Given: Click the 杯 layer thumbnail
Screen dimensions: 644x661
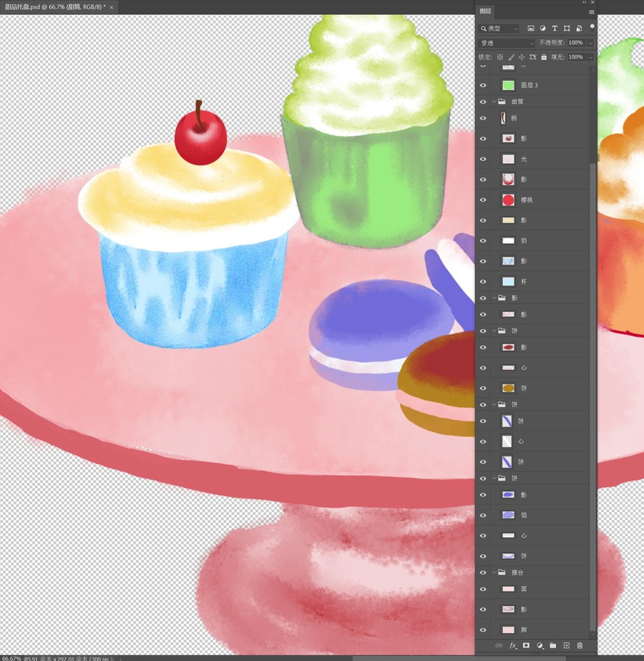Looking at the screenshot, I should [x=508, y=282].
